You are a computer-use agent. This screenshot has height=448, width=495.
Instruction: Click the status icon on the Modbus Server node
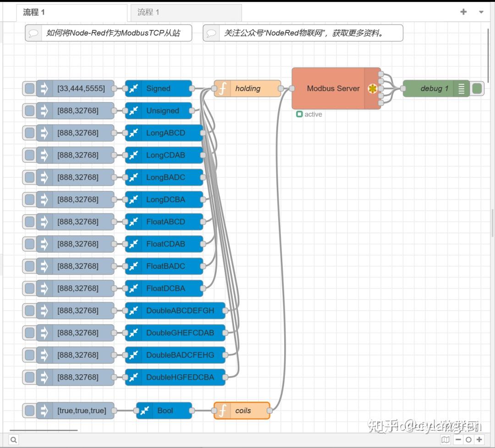click(373, 88)
